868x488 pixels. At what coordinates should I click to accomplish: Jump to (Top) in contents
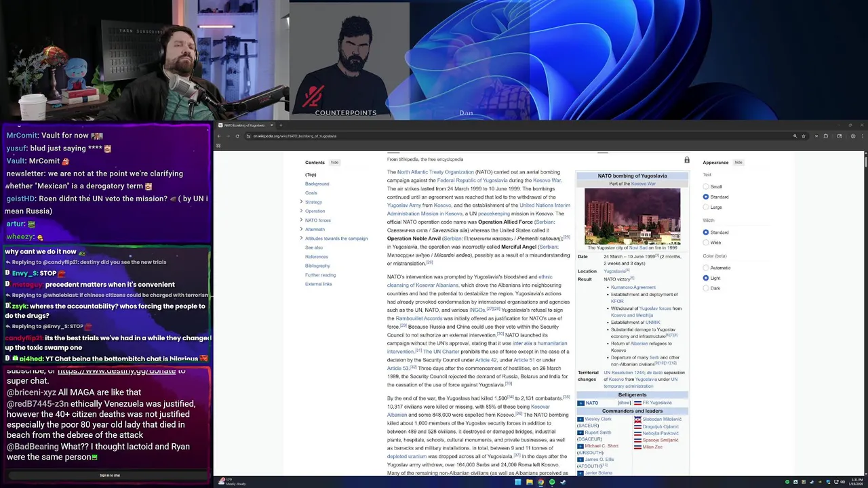(x=311, y=175)
